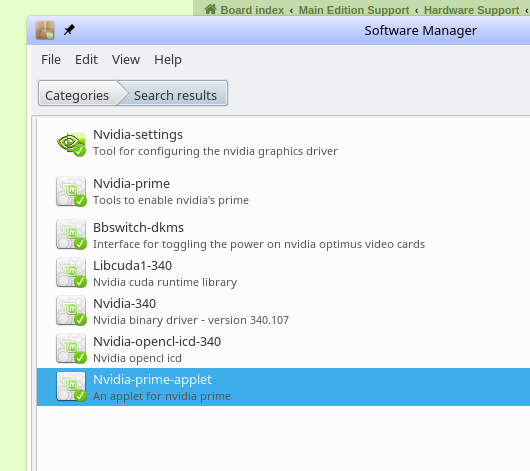Click the Bbswitch-dkms package icon
Screen dimensions: 530x471
[71, 235]
